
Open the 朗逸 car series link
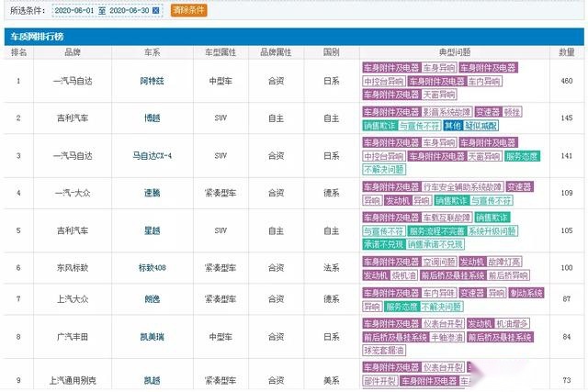(152, 299)
